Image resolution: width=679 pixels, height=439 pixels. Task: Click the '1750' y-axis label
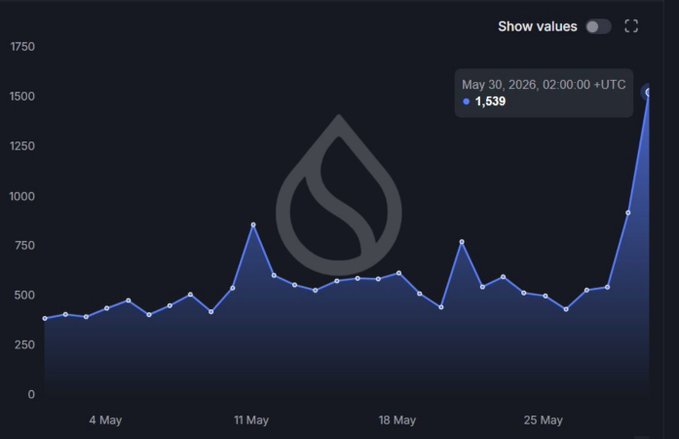(x=23, y=46)
